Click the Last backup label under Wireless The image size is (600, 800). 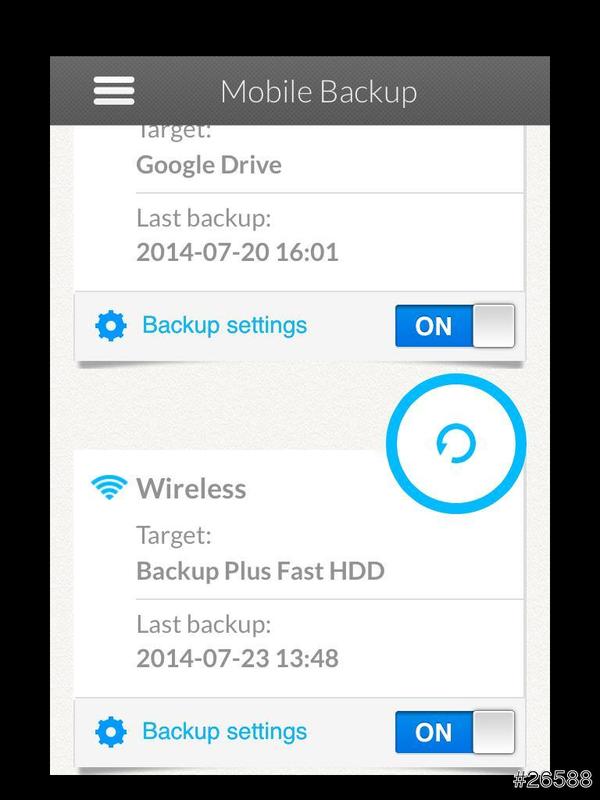[x=204, y=624]
